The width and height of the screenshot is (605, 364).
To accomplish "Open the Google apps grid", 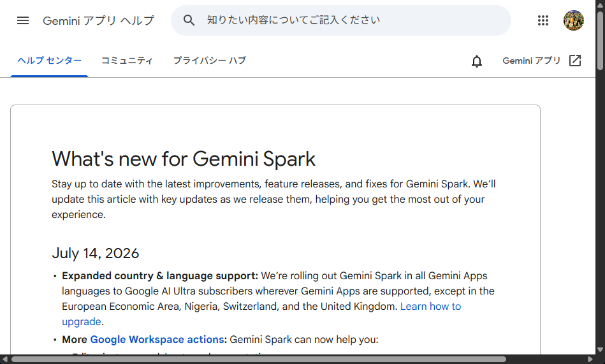I will [543, 20].
